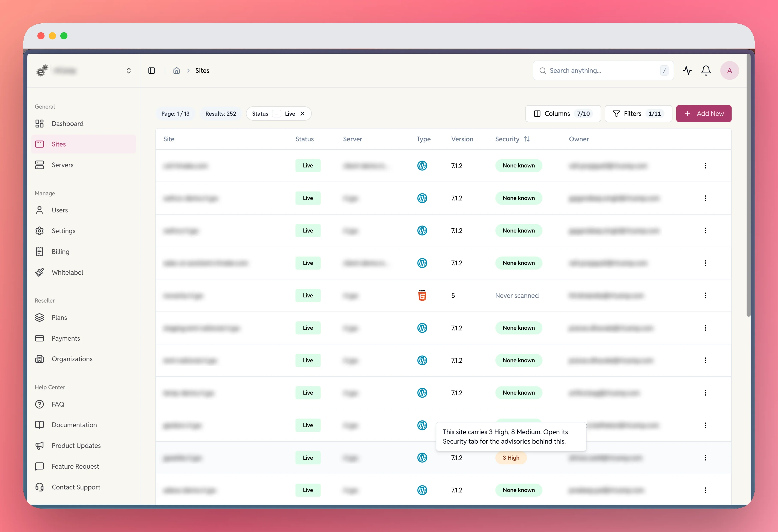Open the activity pulse icon
778x532 pixels.
click(x=687, y=70)
